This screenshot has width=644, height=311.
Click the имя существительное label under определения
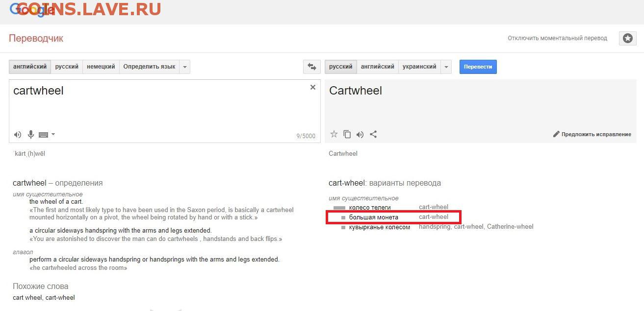48,194
